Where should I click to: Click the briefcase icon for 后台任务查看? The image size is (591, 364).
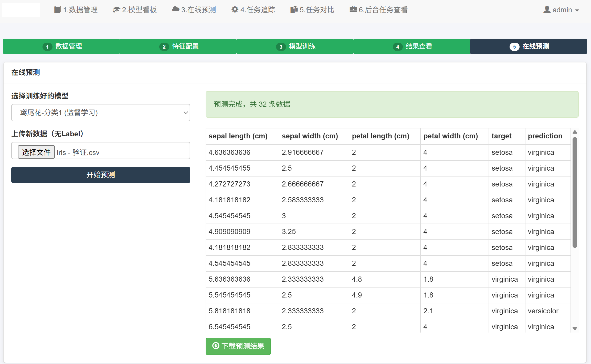pos(353,9)
